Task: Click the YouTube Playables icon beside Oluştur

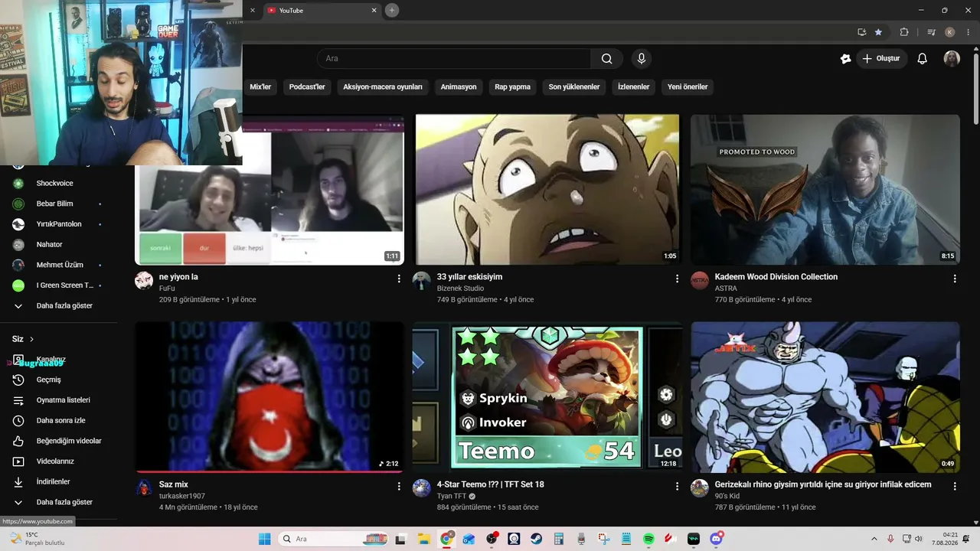Action: pos(846,59)
